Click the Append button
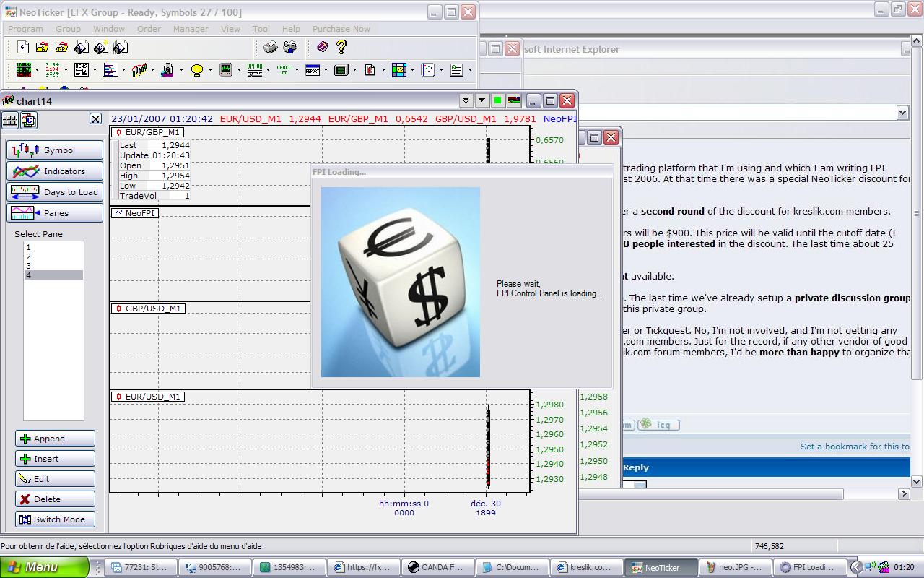Screen dimensions: 924x578 pyautogui.click(x=55, y=439)
